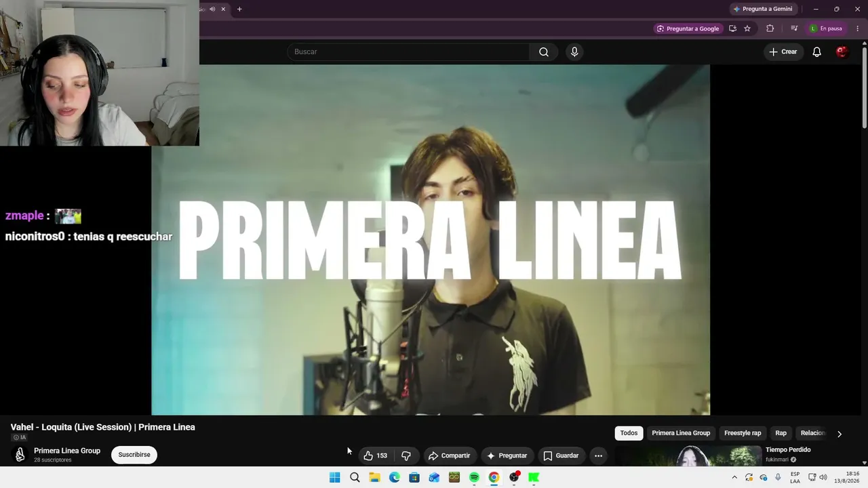Launch Microsoft Edge from the taskbar
This screenshot has height=488, width=868.
click(x=395, y=477)
